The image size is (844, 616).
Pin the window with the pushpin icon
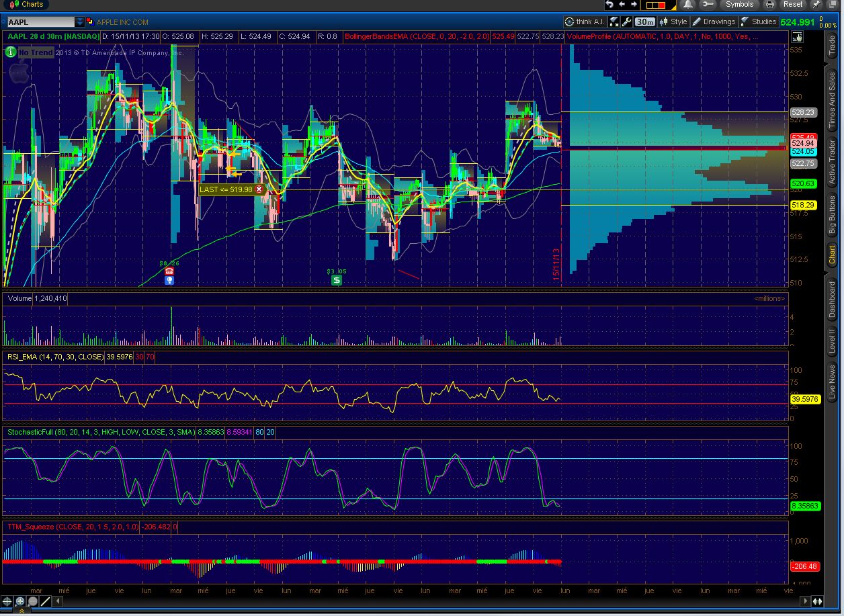pos(816,4)
